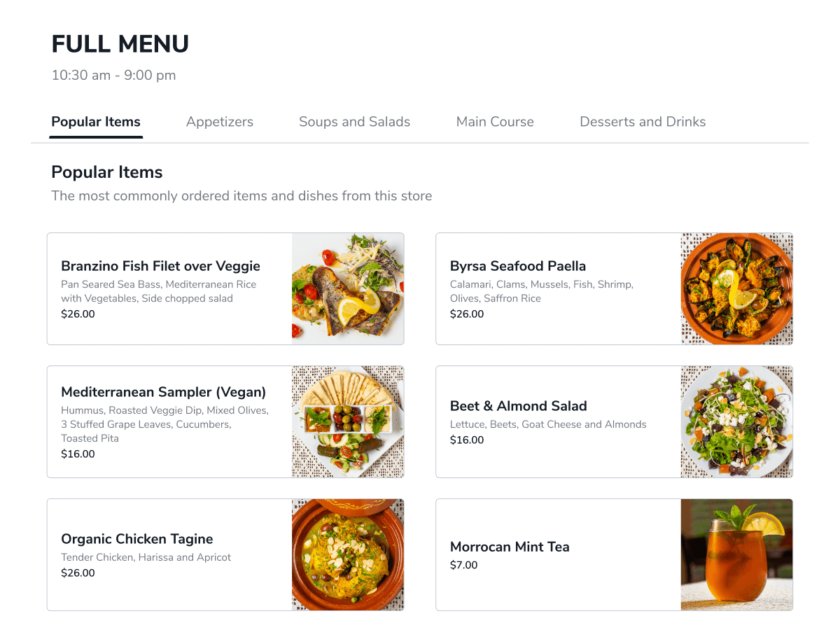Screen dimensions: 840x644
Task: Click the $7.00 price on Mint Tea
Action: tap(464, 565)
